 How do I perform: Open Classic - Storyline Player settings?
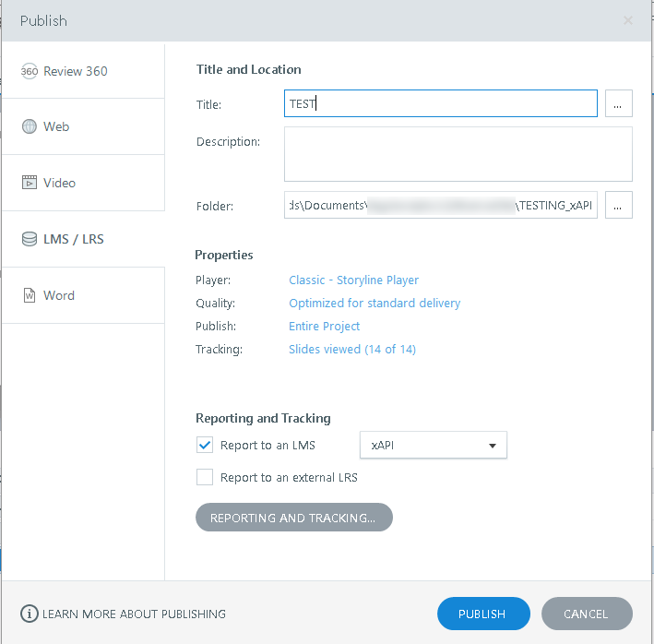click(x=353, y=280)
